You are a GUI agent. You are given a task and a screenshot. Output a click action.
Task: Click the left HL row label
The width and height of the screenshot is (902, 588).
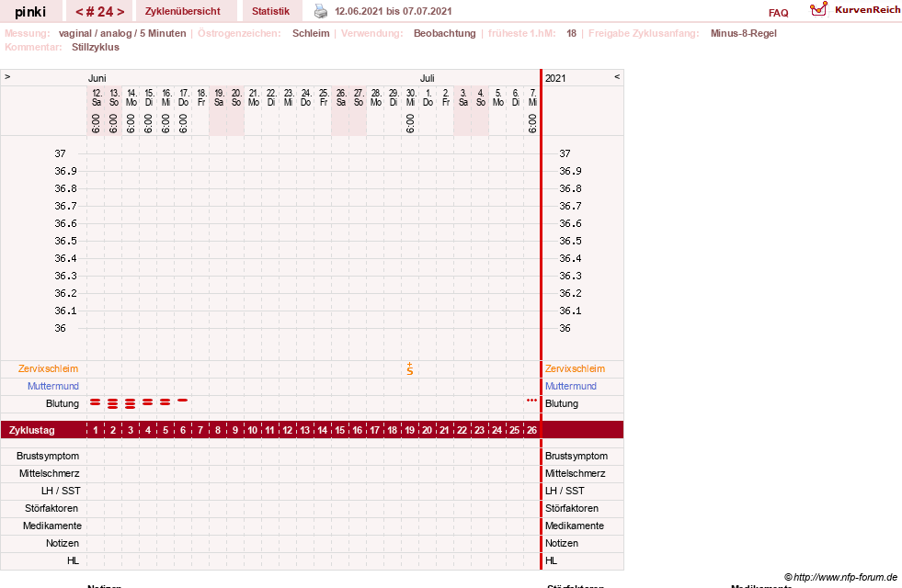coord(73,560)
